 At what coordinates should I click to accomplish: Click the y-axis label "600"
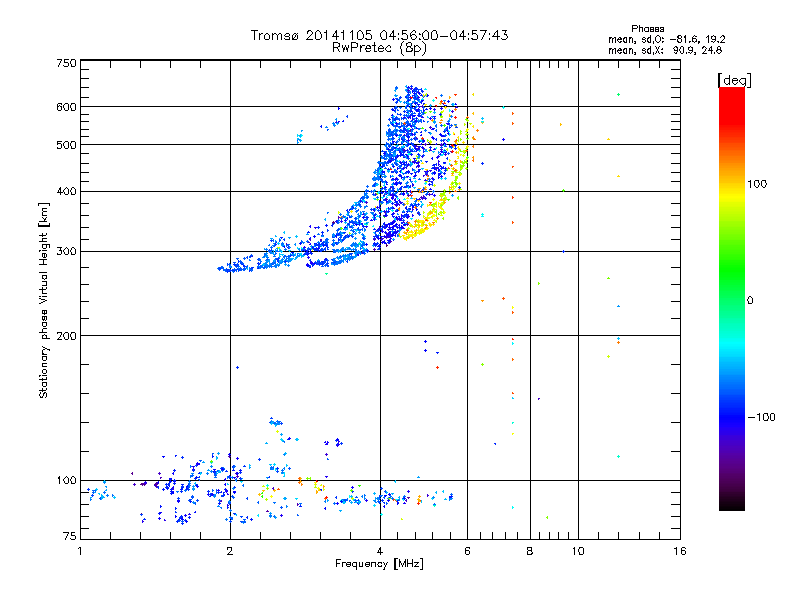[x=66, y=107]
